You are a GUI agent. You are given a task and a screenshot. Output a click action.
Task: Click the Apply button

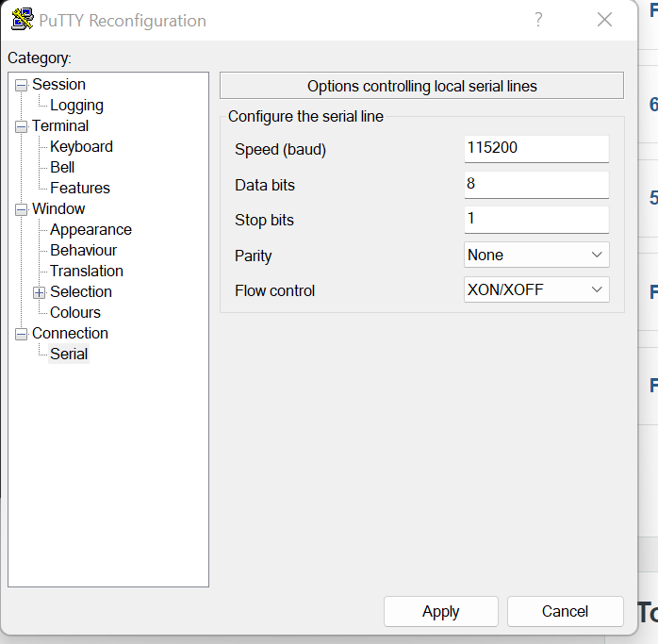(x=440, y=611)
